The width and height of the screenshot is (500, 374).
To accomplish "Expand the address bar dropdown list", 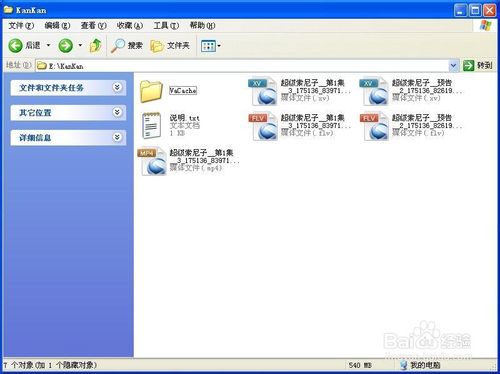I will click(453, 66).
